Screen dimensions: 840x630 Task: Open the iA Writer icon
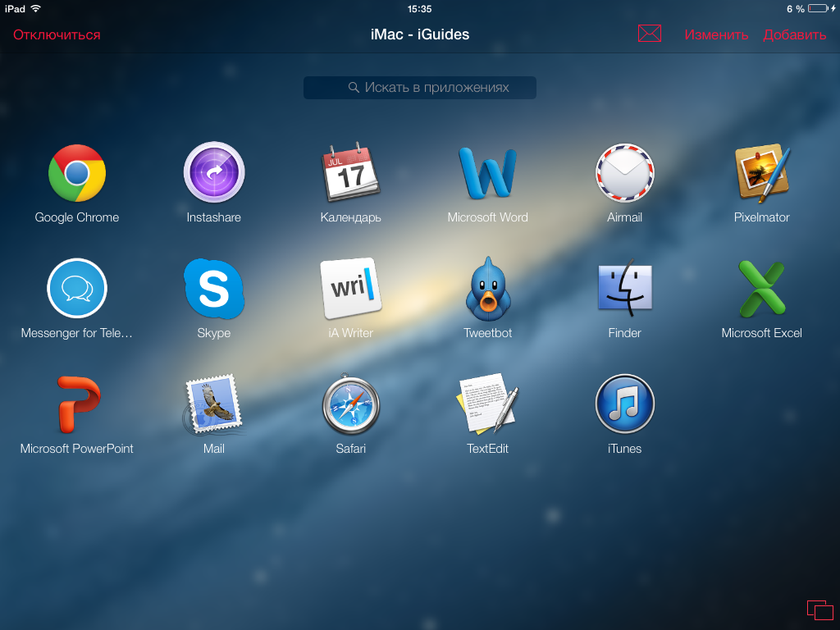tap(350, 288)
